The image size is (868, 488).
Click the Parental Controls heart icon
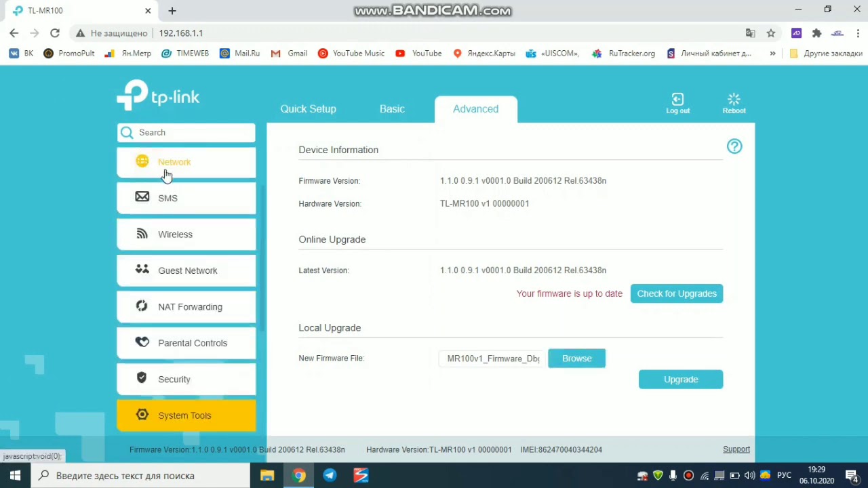[x=142, y=342]
